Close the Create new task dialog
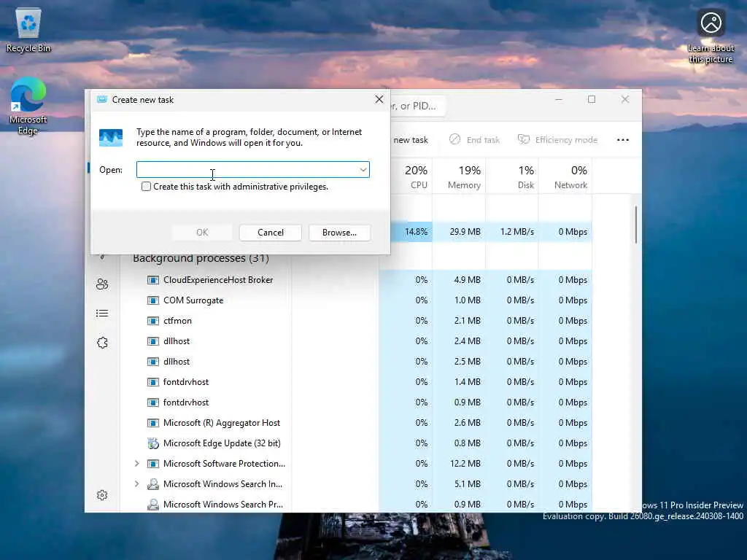The height and width of the screenshot is (560, 747). (379, 99)
